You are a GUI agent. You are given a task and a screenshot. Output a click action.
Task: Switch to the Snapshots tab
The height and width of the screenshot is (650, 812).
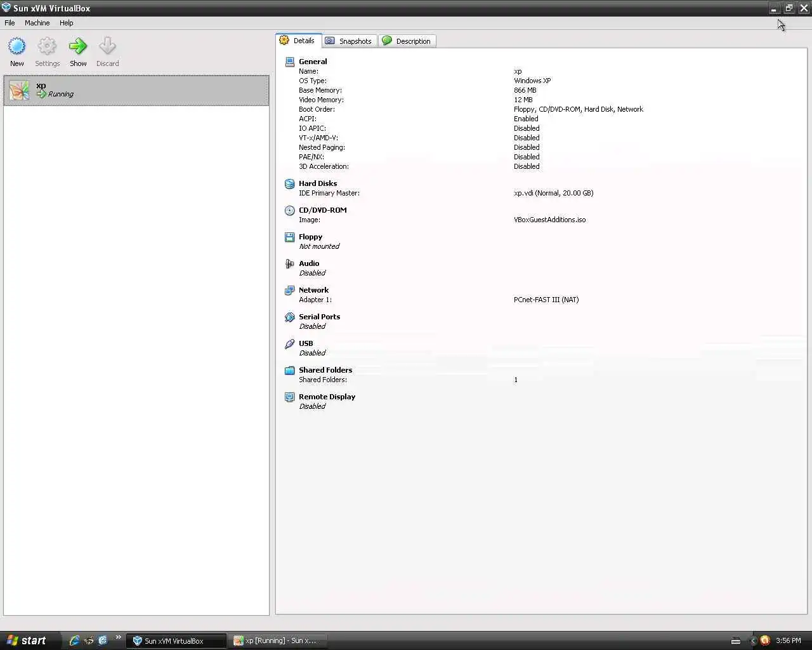pyautogui.click(x=350, y=41)
